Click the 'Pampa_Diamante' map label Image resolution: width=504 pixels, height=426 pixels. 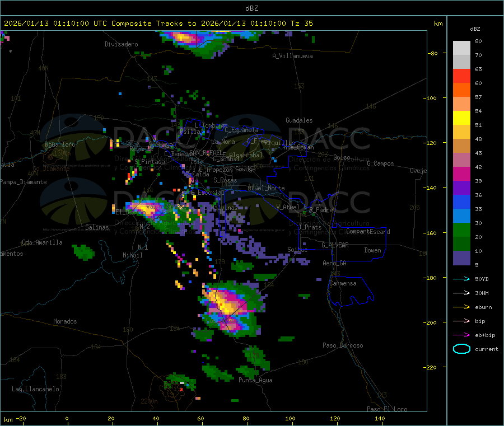point(23,182)
